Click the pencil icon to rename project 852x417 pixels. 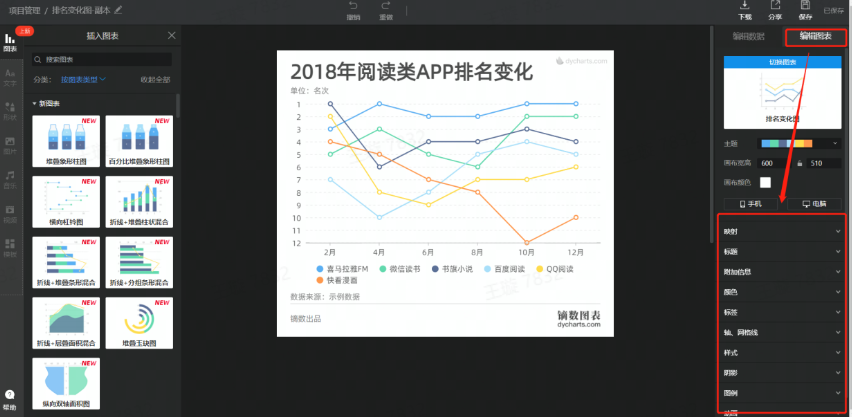click(x=118, y=10)
